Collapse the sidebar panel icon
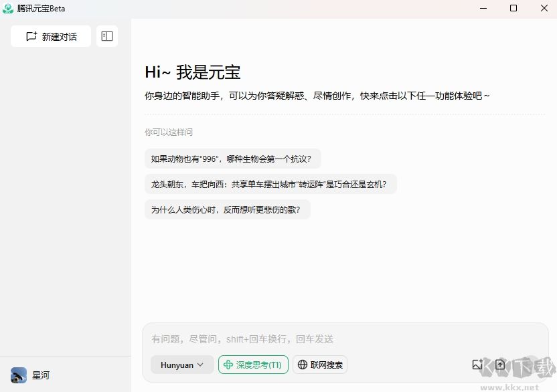This screenshot has height=392, width=557. (x=107, y=36)
